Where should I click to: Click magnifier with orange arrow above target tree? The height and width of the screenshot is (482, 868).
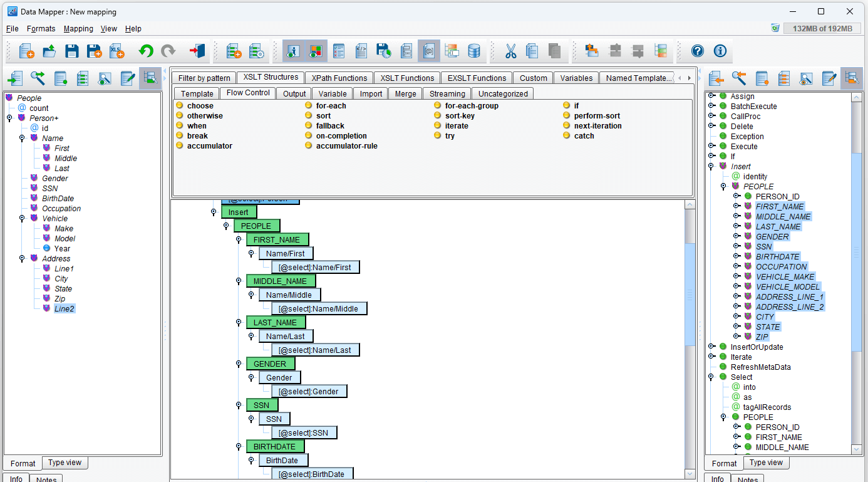click(x=739, y=78)
